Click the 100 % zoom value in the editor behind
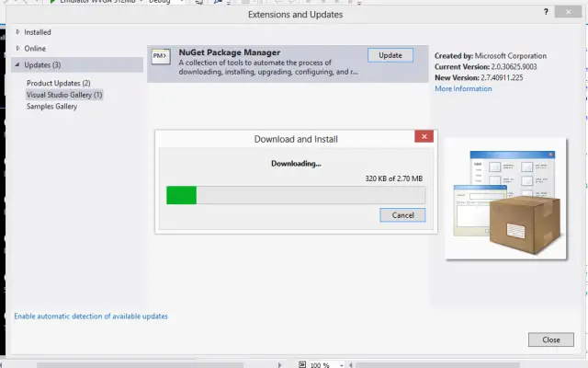The image size is (588, 368). pos(320,365)
